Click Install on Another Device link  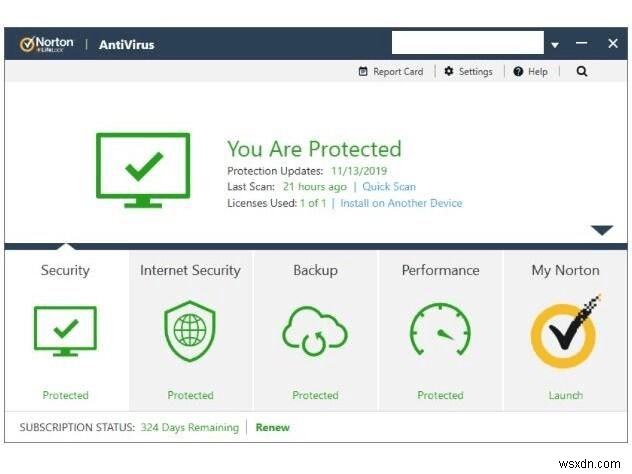tap(401, 203)
